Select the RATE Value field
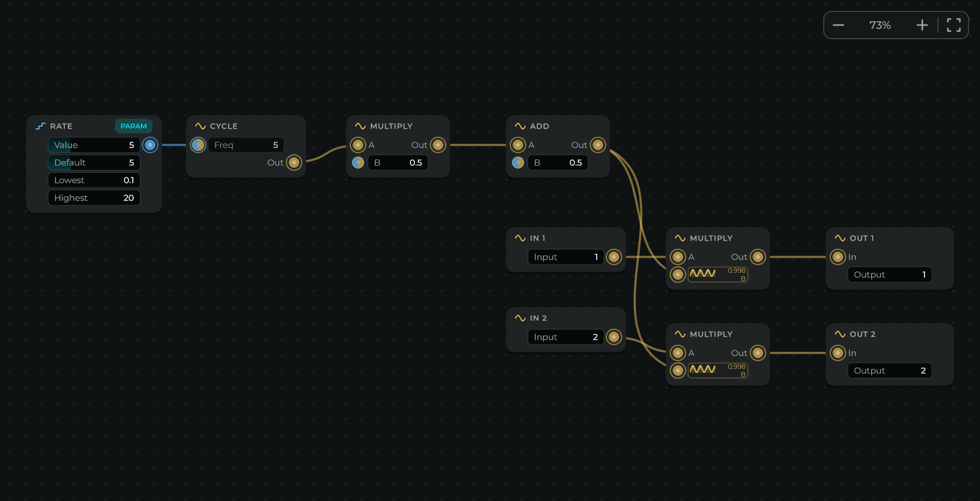Viewport: 980px width, 501px height. (x=94, y=145)
